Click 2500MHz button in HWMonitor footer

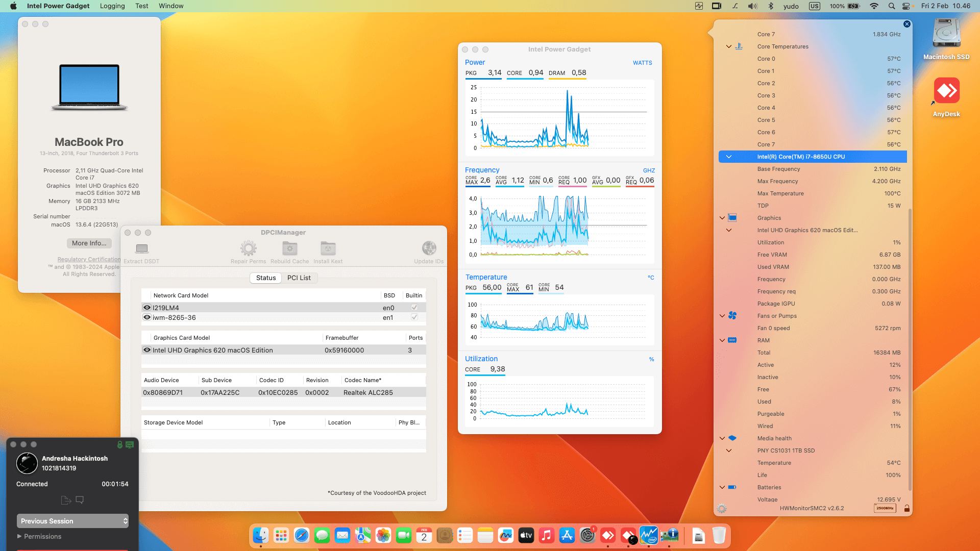tap(885, 508)
